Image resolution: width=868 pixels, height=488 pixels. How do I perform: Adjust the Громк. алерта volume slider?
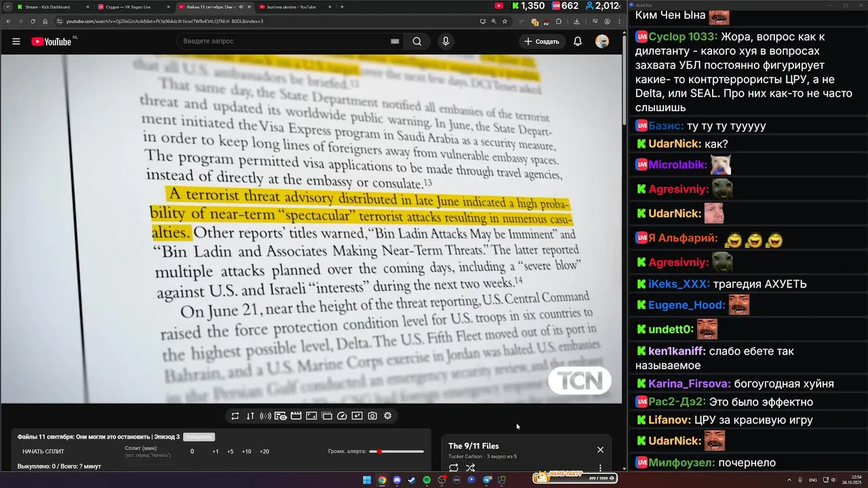coord(397,451)
